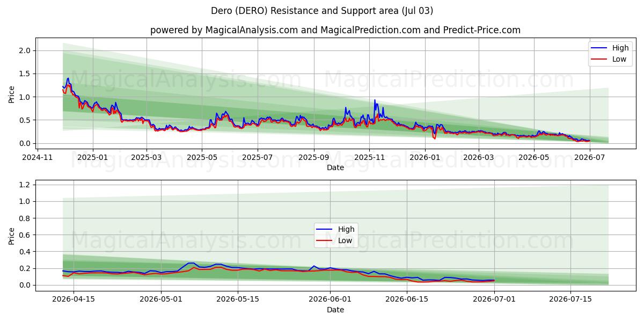Click the top chart x-axis label '2025-05'
Viewport: 644px width, 322px height.
pos(202,158)
